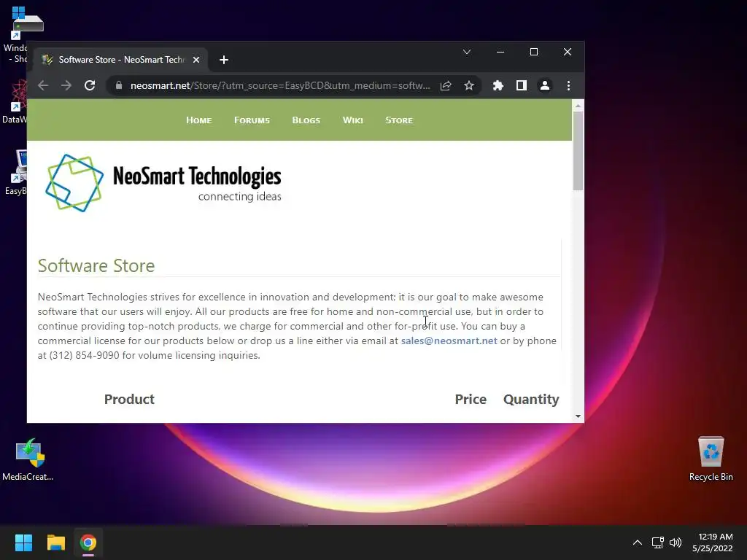Open the volume tray icon
Image resolution: width=747 pixels, height=560 pixels.
[675, 542]
